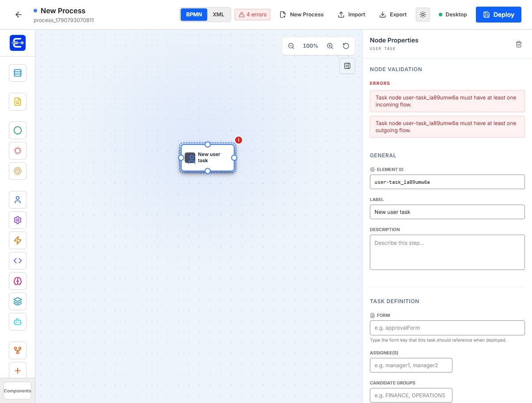
Task: Focus the Label field with New user task
Action: [447, 212]
